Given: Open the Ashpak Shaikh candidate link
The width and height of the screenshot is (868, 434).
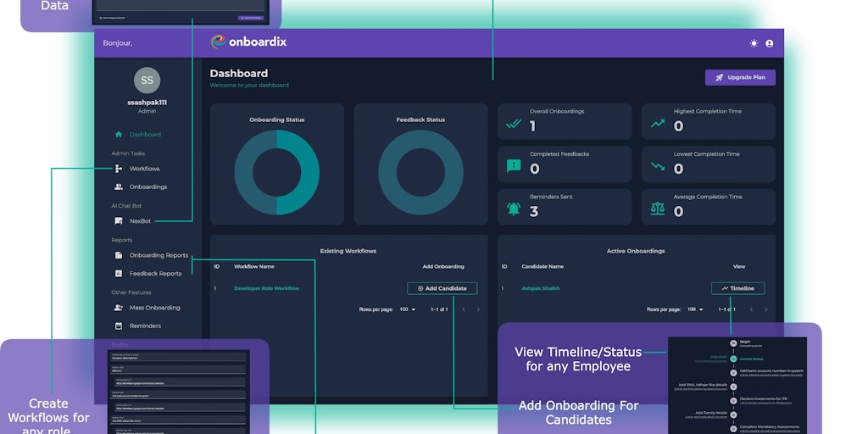Looking at the screenshot, I should 540,288.
